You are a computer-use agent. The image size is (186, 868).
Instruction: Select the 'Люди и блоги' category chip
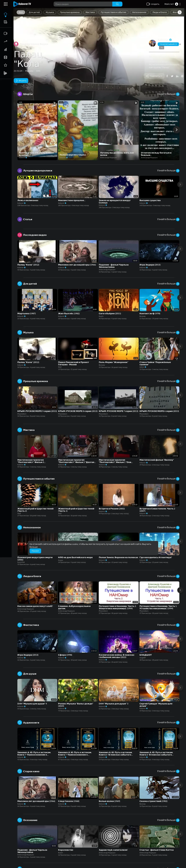(x=159, y=12)
